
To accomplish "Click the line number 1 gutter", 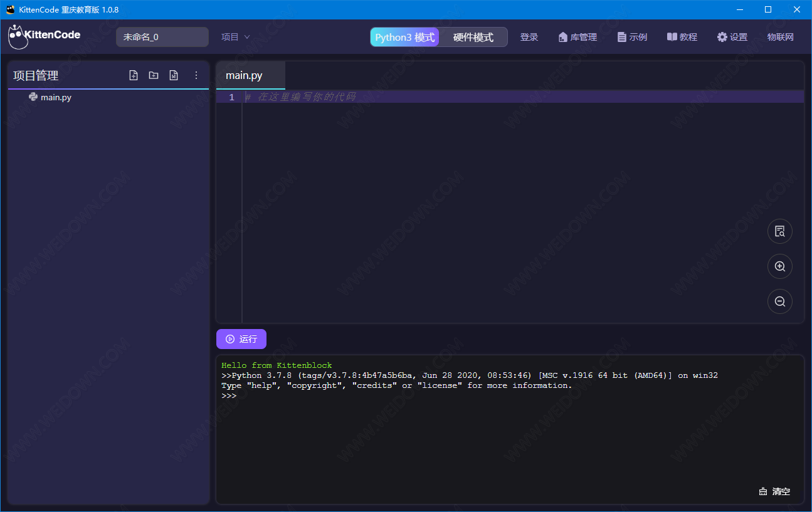I will pos(231,97).
